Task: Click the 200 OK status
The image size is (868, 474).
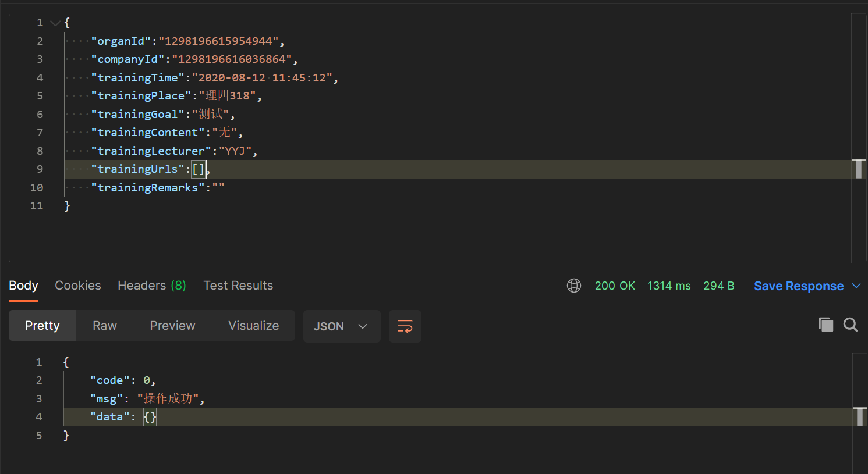Action: [615, 286]
